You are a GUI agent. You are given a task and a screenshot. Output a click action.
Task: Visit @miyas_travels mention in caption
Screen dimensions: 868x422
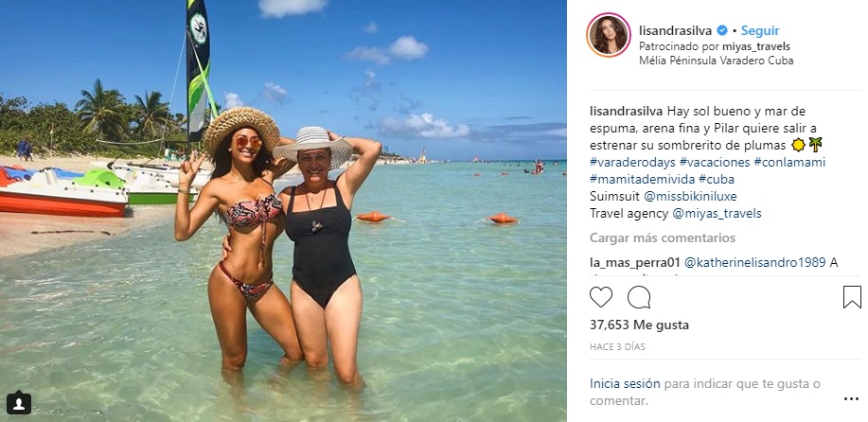click(x=717, y=214)
